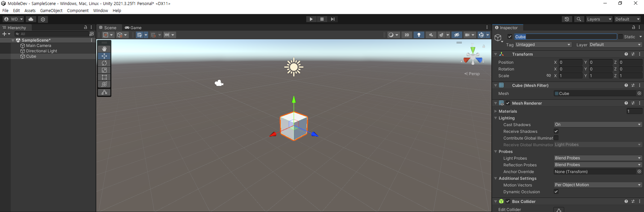
Task: Toggle Gizmos visibility icon
Action: point(481,35)
